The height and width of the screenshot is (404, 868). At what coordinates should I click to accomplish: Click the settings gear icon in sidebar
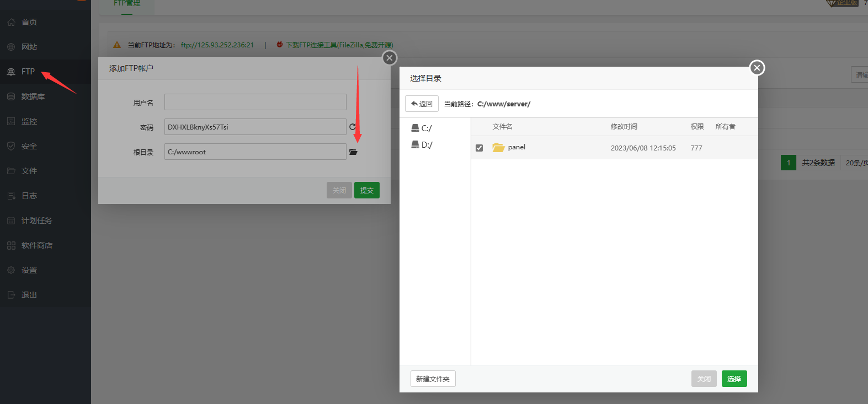click(11, 270)
